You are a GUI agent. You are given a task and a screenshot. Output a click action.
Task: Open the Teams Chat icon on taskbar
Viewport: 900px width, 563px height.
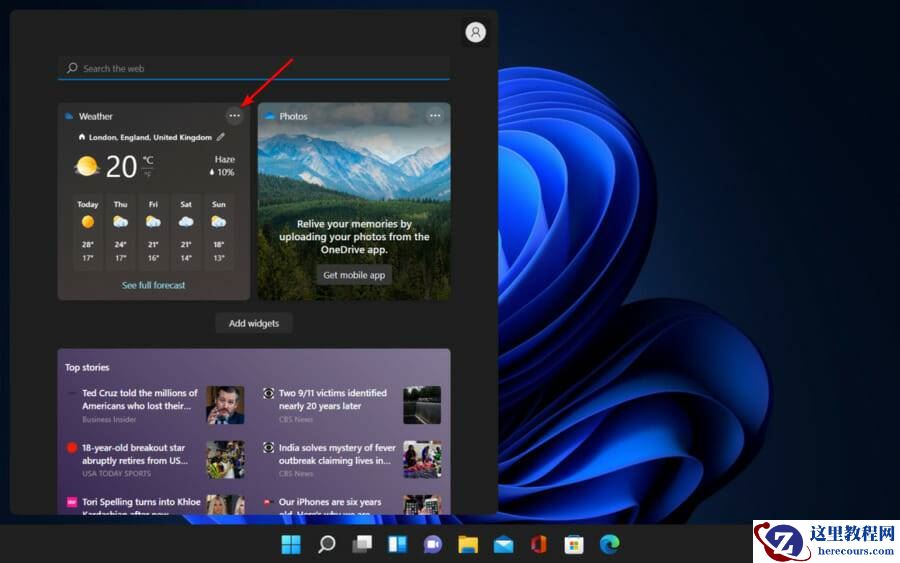coord(433,543)
